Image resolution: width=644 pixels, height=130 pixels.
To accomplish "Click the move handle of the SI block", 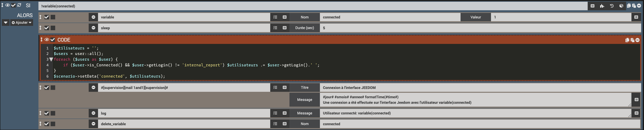I will coord(2,5).
